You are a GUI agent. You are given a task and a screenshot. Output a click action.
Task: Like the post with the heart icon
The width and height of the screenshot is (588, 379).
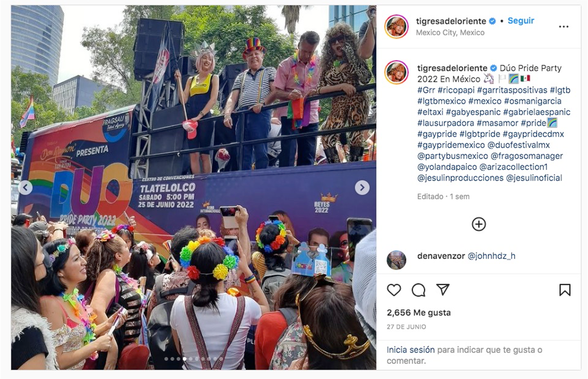click(394, 290)
